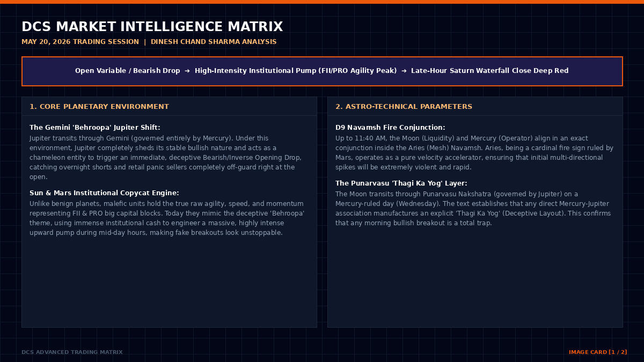Click the DCS Advanced Trading Matrix footer
The image size is (644, 362).
pos(72,352)
